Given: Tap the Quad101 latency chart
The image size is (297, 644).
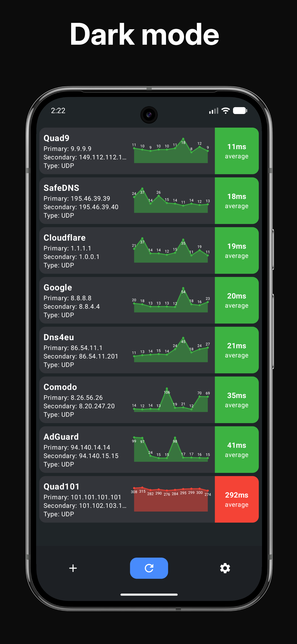Looking at the screenshot, I should coord(171,499).
